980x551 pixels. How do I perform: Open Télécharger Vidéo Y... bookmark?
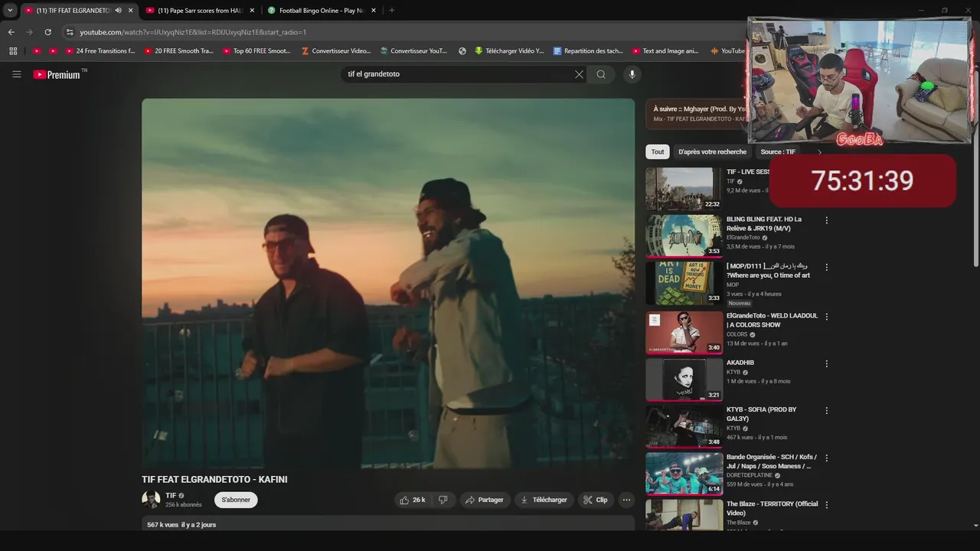(x=508, y=51)
